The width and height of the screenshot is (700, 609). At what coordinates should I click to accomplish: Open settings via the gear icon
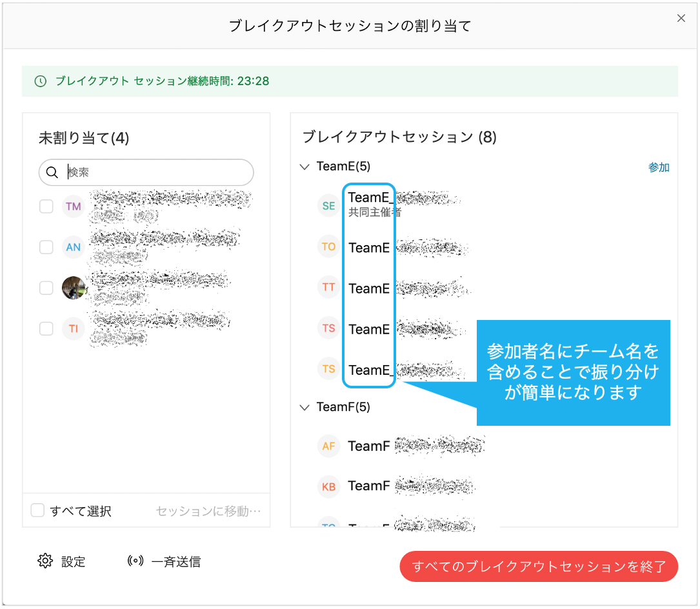click(45, 561)
